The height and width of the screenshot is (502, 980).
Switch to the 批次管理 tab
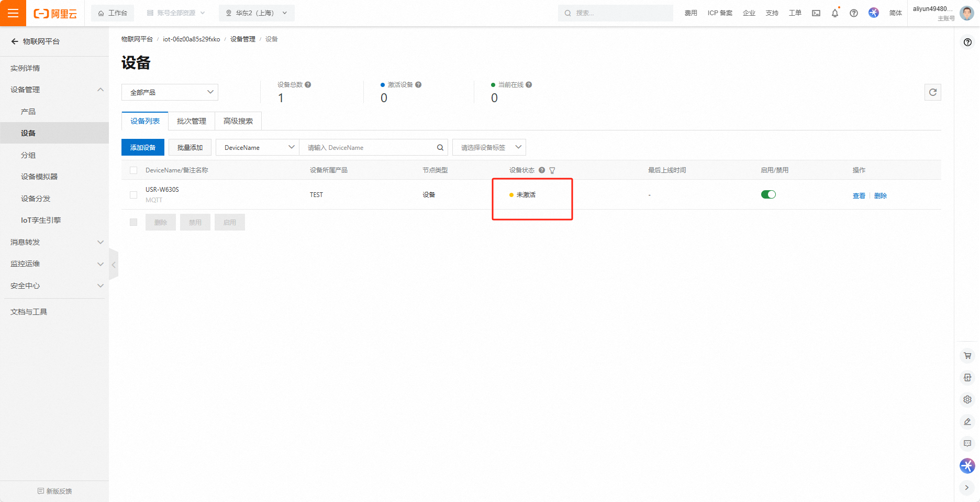click(191, 121)
